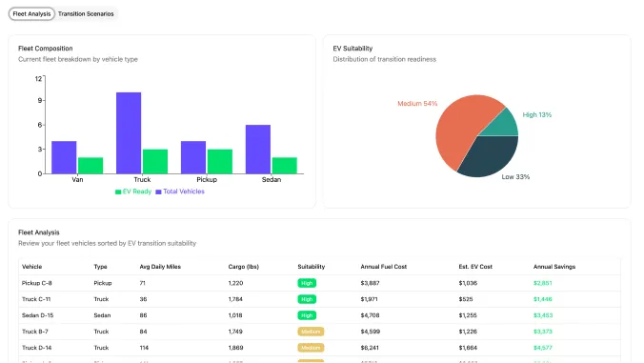Viewport: 644px width, 363px height.
Task: Click the $3,453 annual savings value
Action: pos(543,315)
